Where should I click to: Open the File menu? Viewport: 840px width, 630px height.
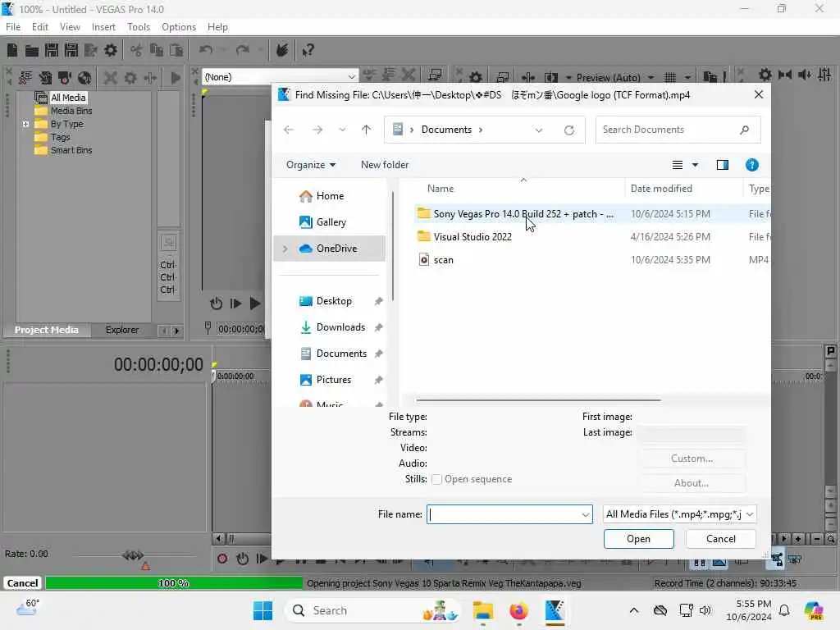click(x=13, y=27)
